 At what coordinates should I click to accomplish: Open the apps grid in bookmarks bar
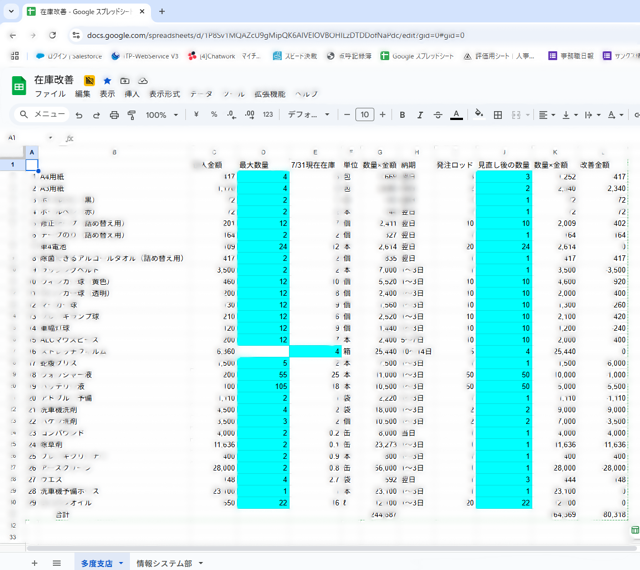(15, 56)
